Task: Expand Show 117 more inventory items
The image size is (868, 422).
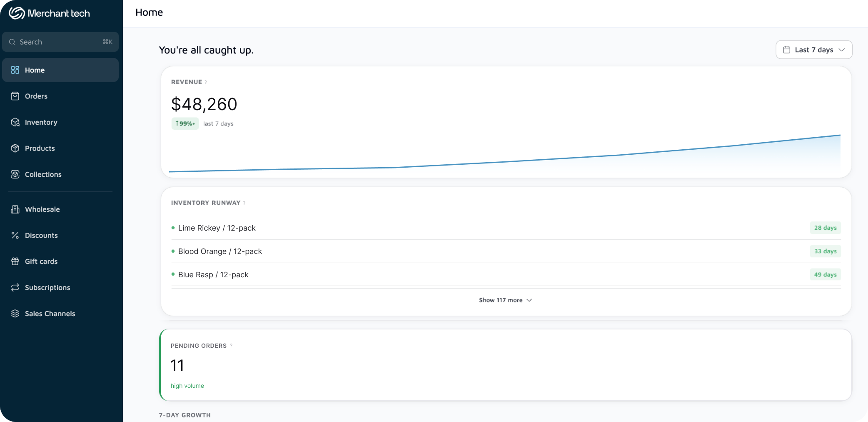Action: point(505,300)
